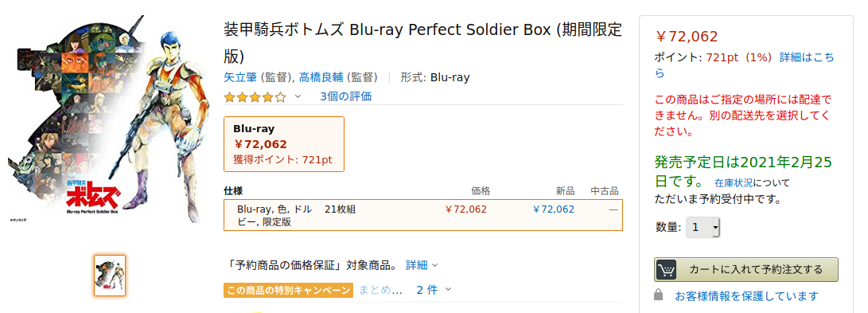Expand the 2 件 campaign list

(434, 290)
